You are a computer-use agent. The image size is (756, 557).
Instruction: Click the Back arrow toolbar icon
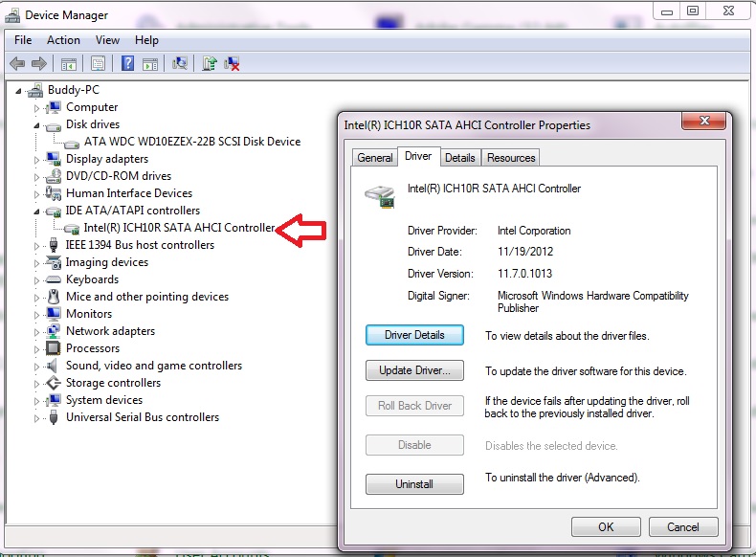[x=17, y=63]
